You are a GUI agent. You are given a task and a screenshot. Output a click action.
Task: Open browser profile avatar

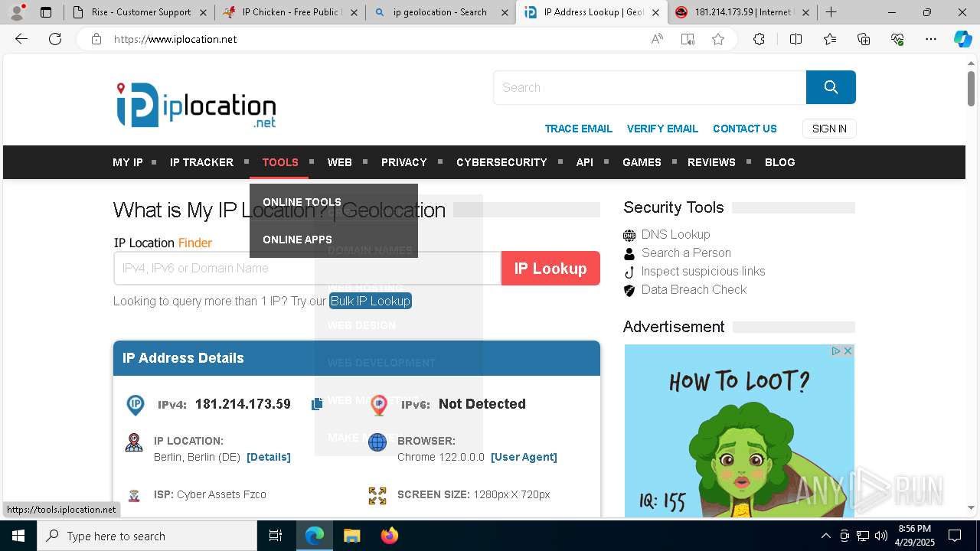coord(17,12)
